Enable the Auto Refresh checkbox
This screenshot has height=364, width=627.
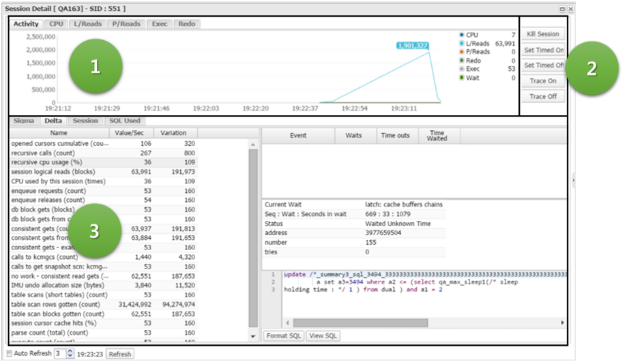coord(9,354)
